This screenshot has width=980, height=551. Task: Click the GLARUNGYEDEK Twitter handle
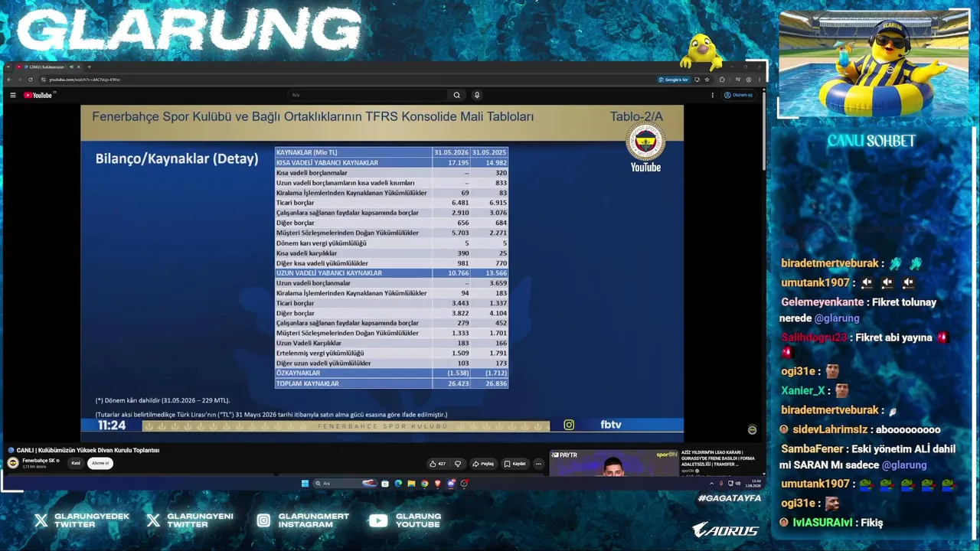tap(93, 520)
